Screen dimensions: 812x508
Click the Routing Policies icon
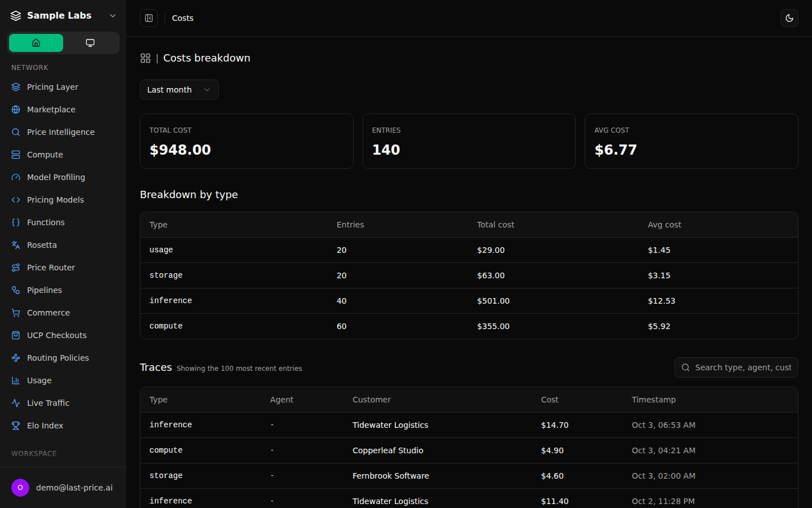click(16, 358)
